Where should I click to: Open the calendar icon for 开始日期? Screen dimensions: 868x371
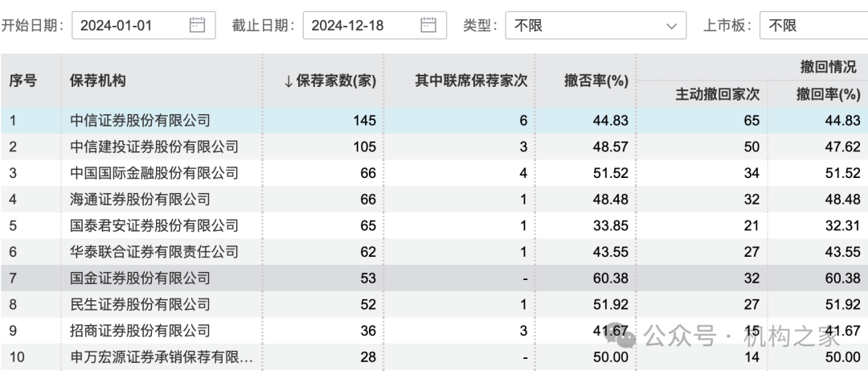(197, 25)
